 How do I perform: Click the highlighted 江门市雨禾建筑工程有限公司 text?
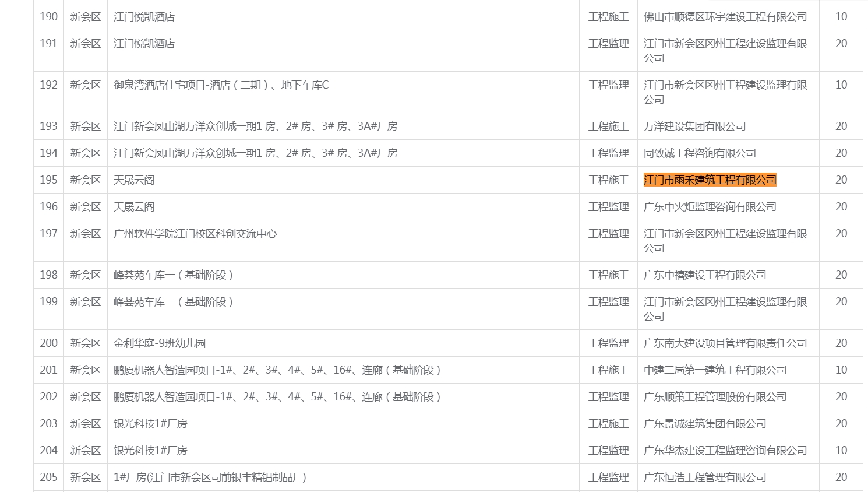coord(710,180)
